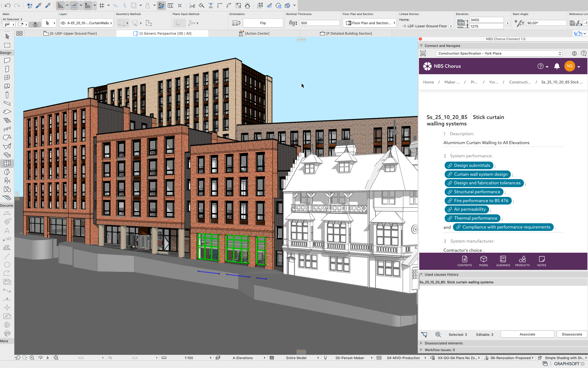
Task: Edit the Nominal Thickness value field
Action: pos(319,23)
